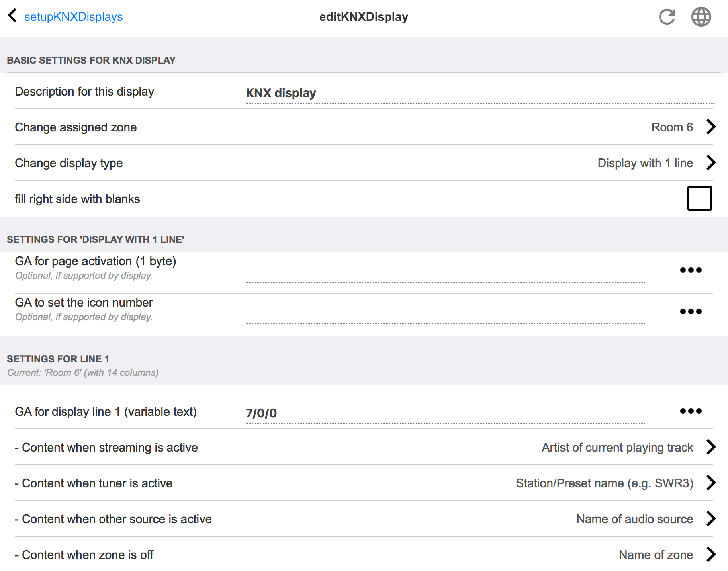Viewport: 728px width, 571px height.
Task: Click 'GA to set the icon number' label
Action: [x=84, y=303]
